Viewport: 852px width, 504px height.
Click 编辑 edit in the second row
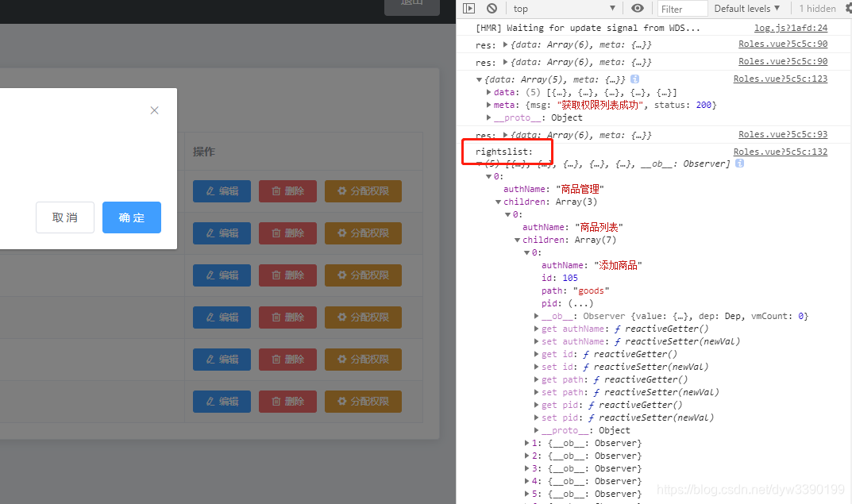pos(222,233)
